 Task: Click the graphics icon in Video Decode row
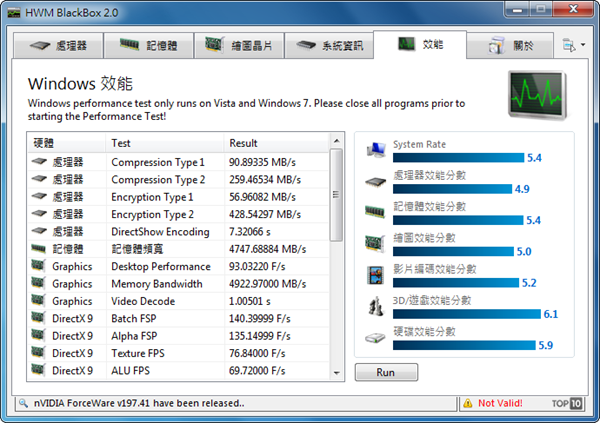coord(38,300)
